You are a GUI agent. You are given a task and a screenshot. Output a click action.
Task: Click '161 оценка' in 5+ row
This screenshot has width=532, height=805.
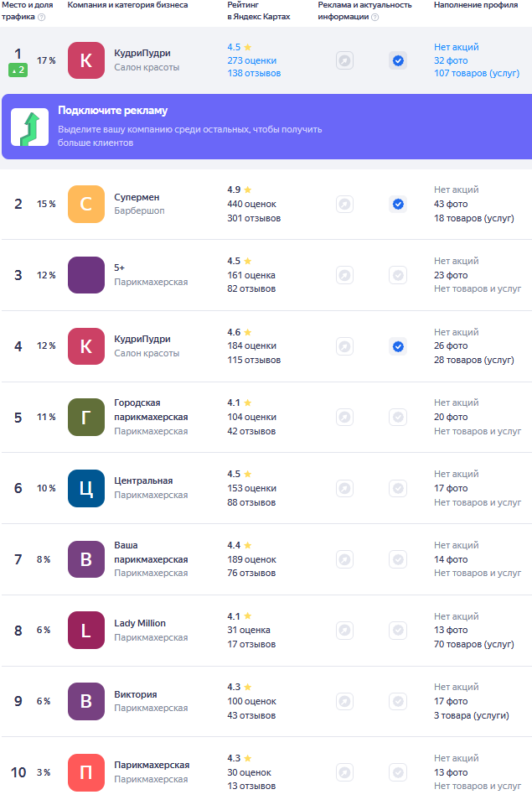click(x=251, y=276)
